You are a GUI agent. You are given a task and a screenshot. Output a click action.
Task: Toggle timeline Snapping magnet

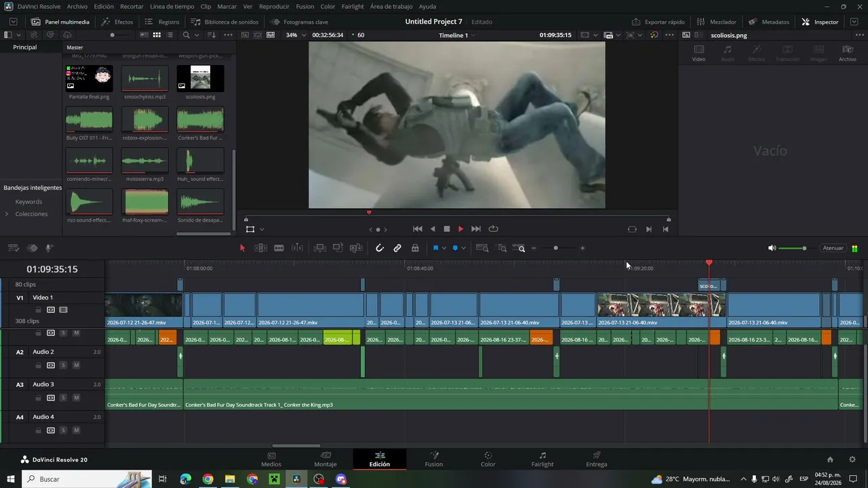[380, 248]
